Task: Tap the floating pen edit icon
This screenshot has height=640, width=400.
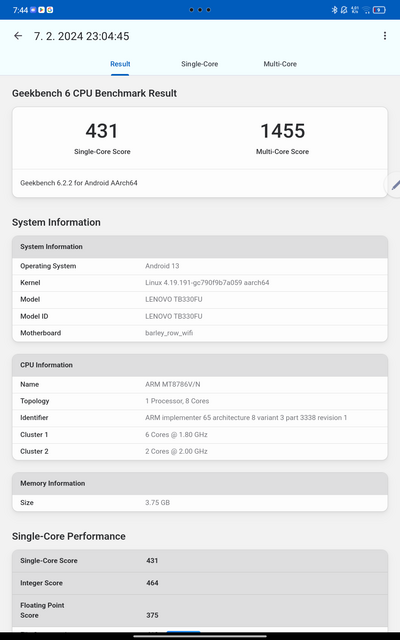Action: [x=394, y=186]
